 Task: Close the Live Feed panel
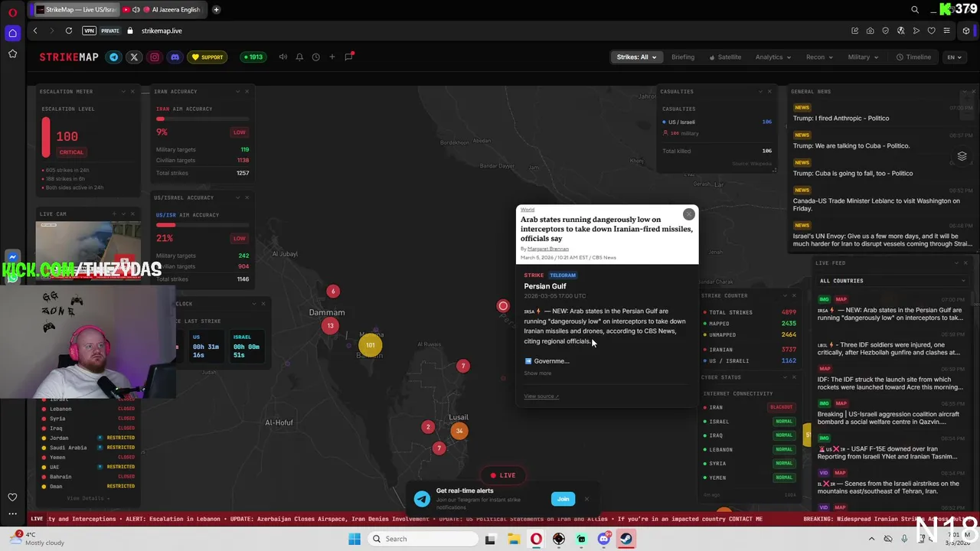[x=965, y=262]
